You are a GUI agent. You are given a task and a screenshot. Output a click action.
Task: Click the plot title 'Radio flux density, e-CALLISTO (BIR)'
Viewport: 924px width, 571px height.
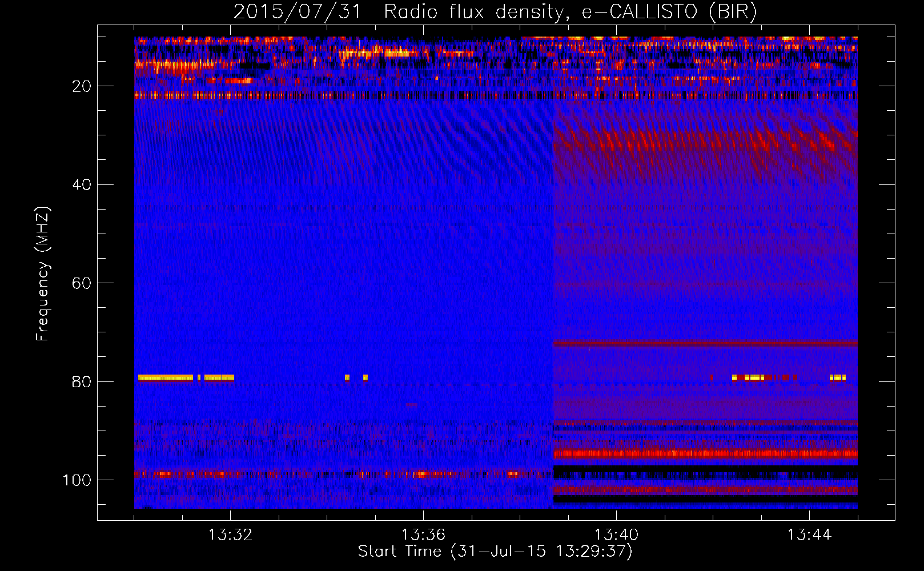click(x=571, y=12)
